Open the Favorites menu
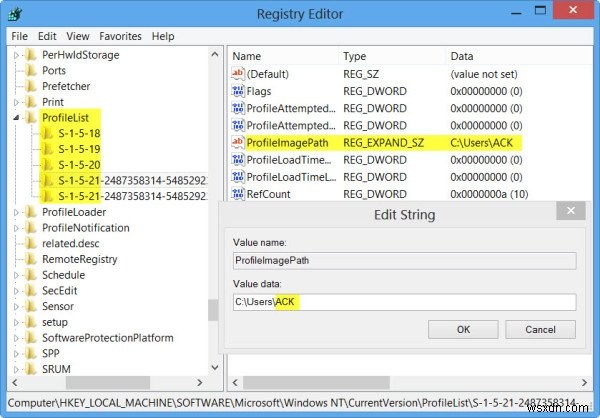Screen dimensions: 600x418 click(x=120, y=36)
